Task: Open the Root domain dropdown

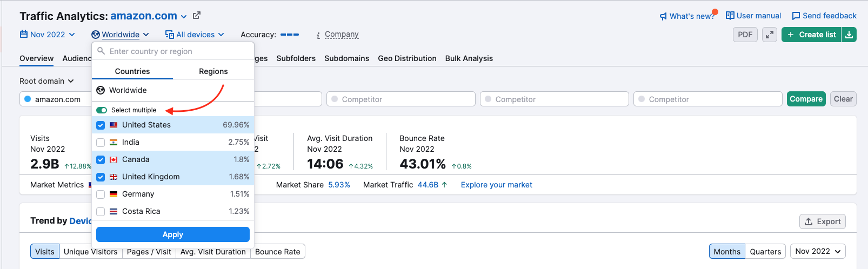Action: point(46,81)
